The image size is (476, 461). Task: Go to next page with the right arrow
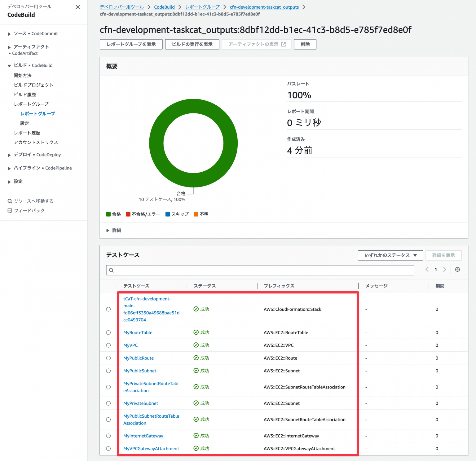[x=445, y=270]
